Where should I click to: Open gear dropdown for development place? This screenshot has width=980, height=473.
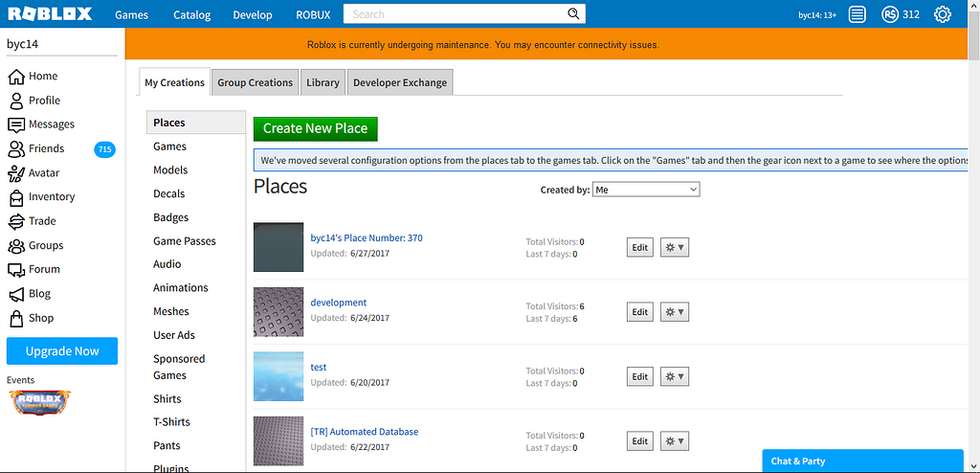point(675,312)
